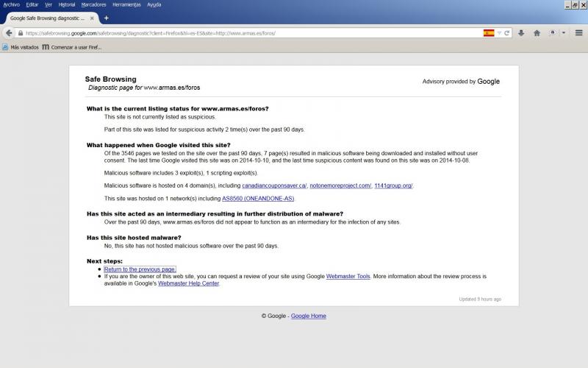Viewport: 588px width, 368px height.
Task: Close the Google Safe Browsing diagnostic tab
Action: [92, 18]
